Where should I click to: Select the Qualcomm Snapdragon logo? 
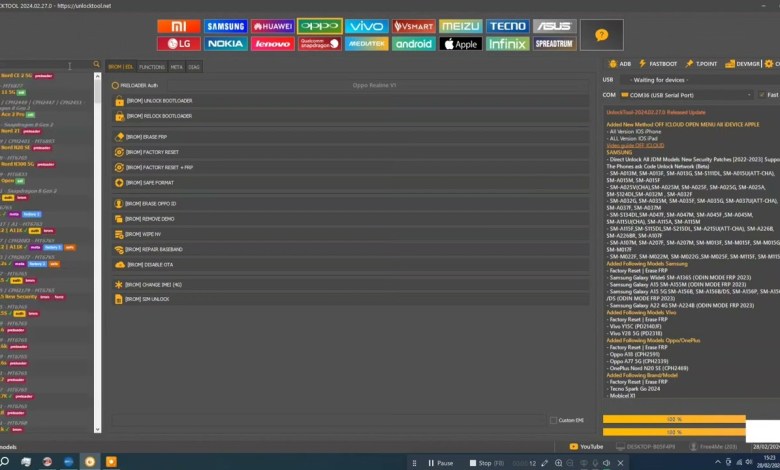[320, 44]
